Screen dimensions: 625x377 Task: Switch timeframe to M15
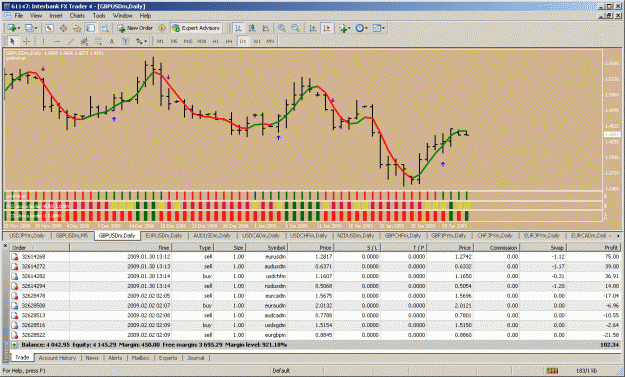tap(188, 41)
